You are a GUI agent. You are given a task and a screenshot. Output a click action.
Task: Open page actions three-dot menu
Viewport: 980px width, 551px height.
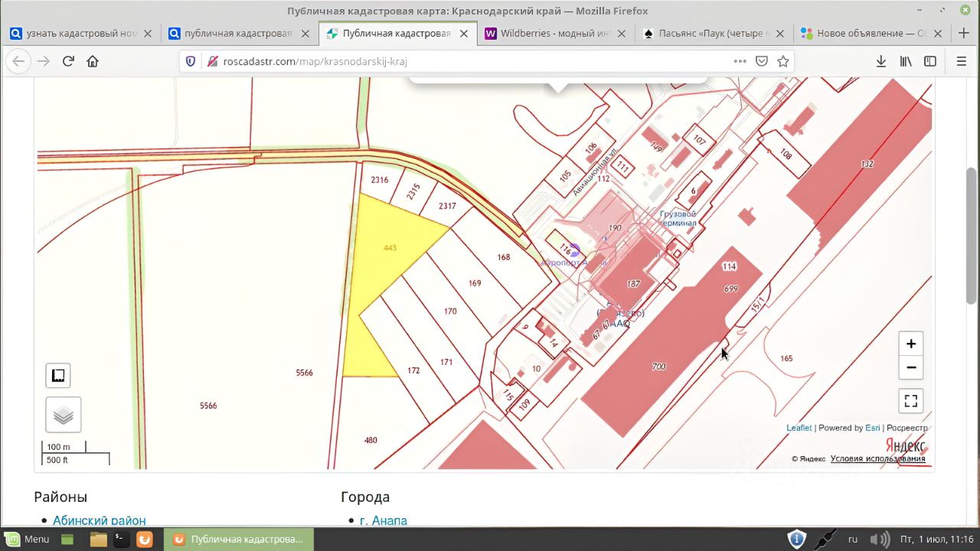coord(740,61)
